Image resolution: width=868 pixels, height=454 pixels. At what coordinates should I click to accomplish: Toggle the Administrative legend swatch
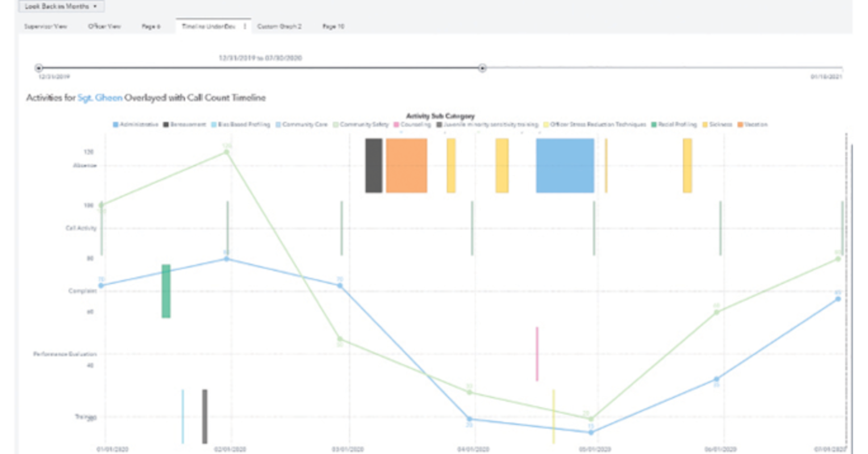coord(116,124)
